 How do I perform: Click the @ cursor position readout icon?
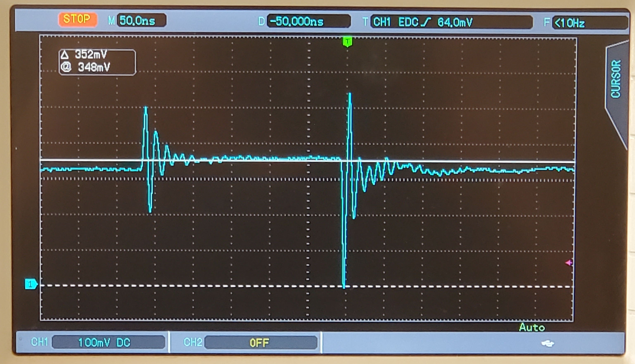66,67
